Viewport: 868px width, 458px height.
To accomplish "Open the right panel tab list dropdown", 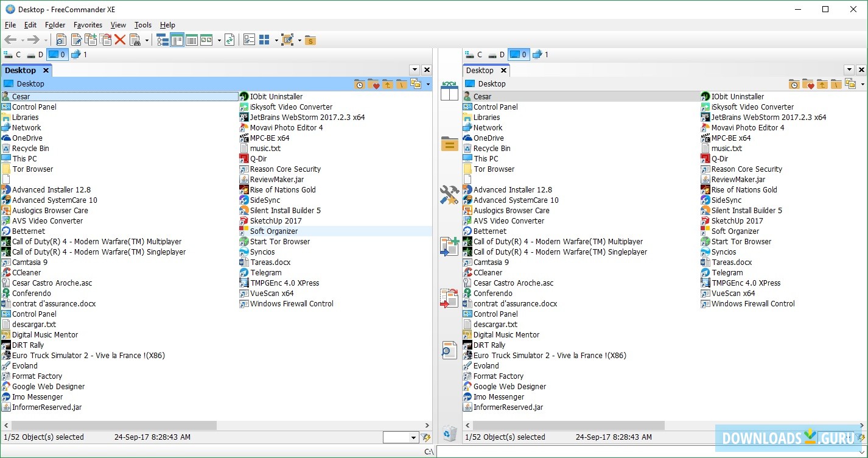I will [849, 70].
